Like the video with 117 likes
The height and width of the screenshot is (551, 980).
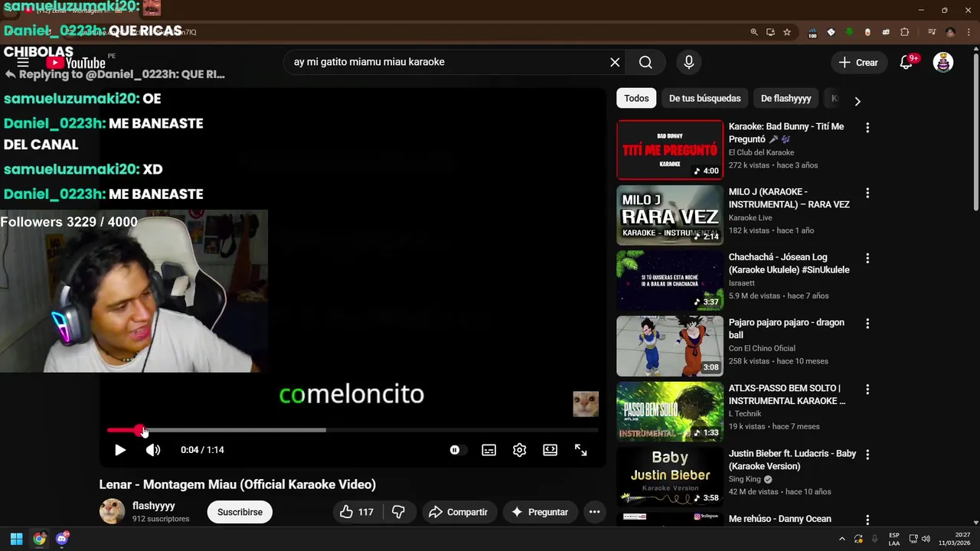358,512
